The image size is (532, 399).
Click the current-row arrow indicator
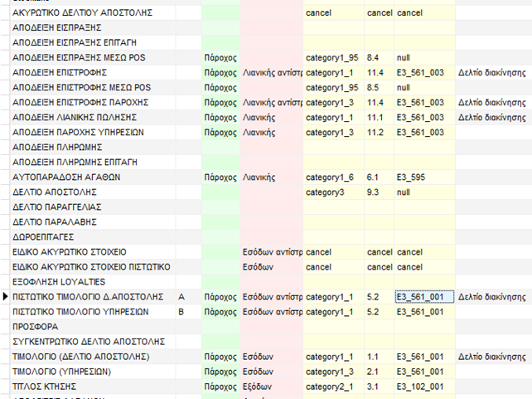tap(6, 296)
